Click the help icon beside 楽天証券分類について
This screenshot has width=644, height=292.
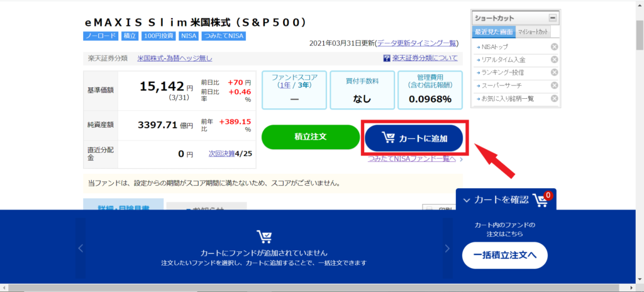[387, 59]
